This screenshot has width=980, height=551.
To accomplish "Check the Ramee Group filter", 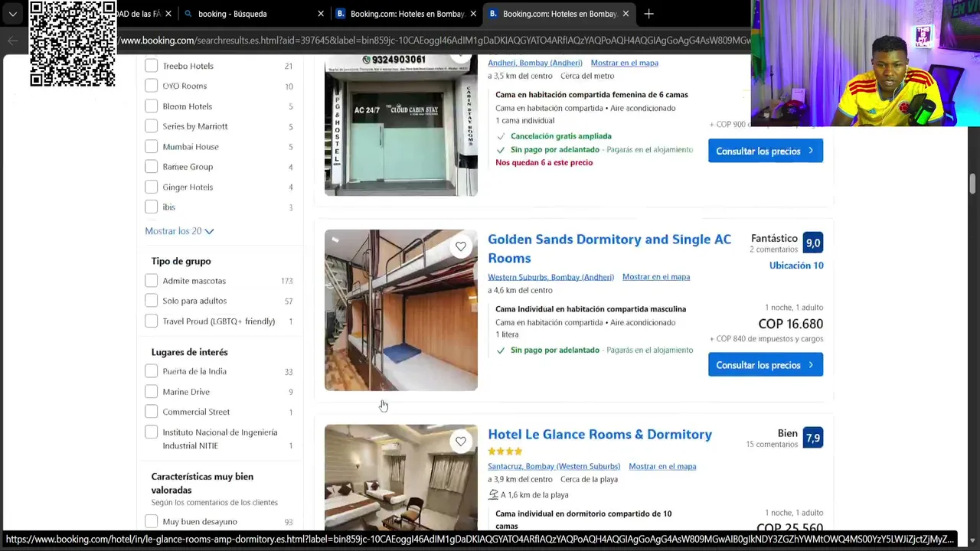I will click(152, 167).
